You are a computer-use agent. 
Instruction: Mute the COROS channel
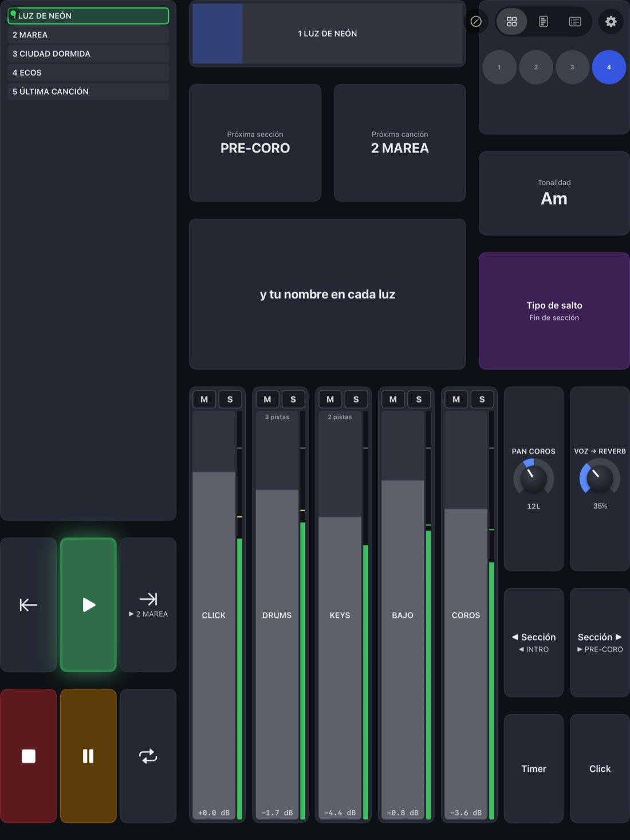coord(456,399)
